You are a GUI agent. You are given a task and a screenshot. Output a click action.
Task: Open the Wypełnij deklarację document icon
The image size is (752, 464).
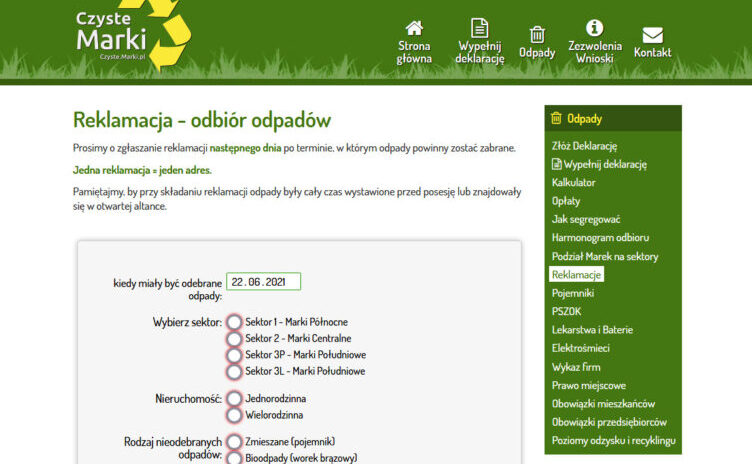[480, 28]
